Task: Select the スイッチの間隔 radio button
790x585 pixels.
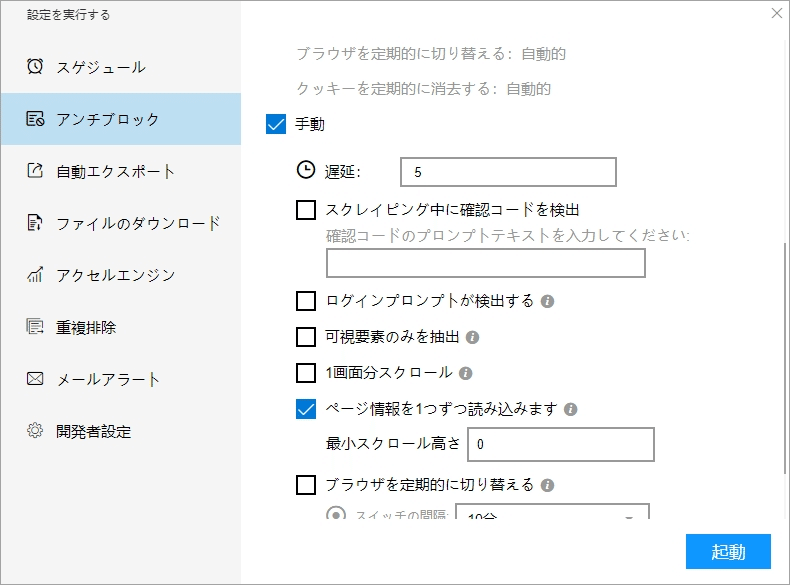Action: (337, 516)
